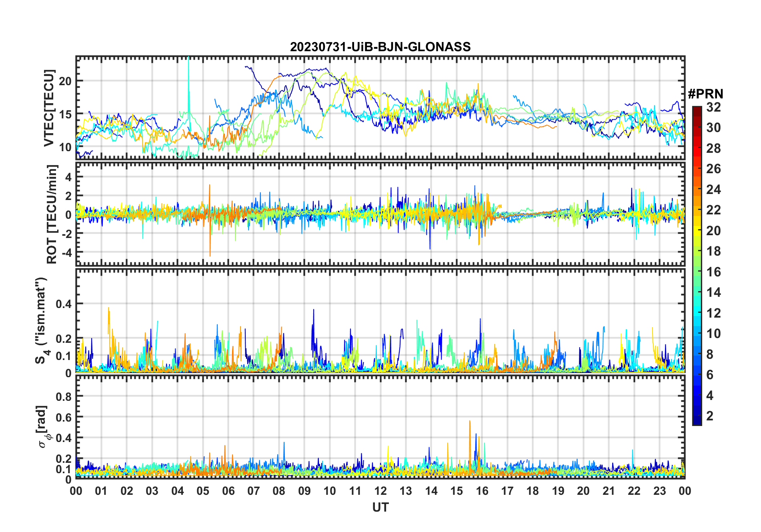Click the PRN colorbar strip
Screen dimensions: 761x532
[x=697, y=266]
